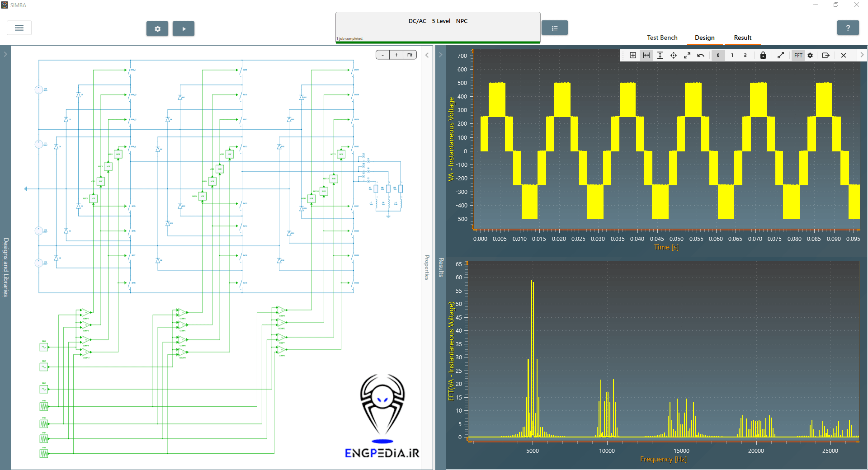868x470 pixels.
Task: Open the hamburger main menu
Action: click(x=19, y=28)
